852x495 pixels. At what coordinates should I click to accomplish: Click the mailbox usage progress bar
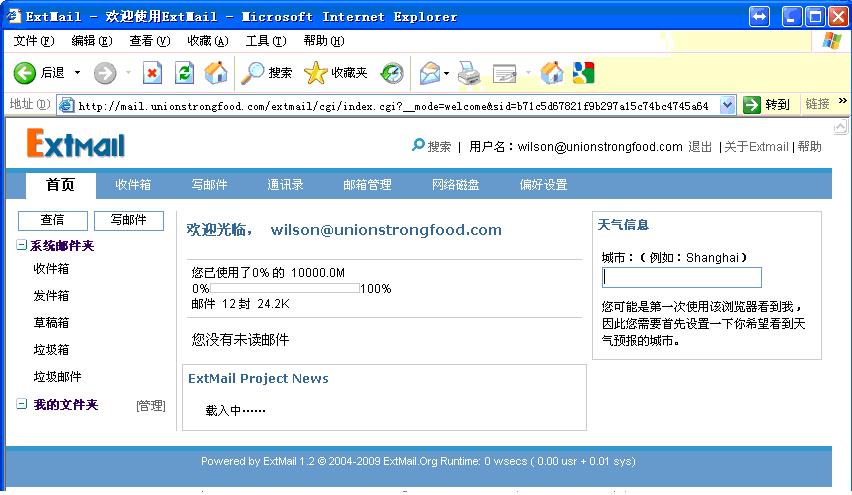[x=285, y=289]
